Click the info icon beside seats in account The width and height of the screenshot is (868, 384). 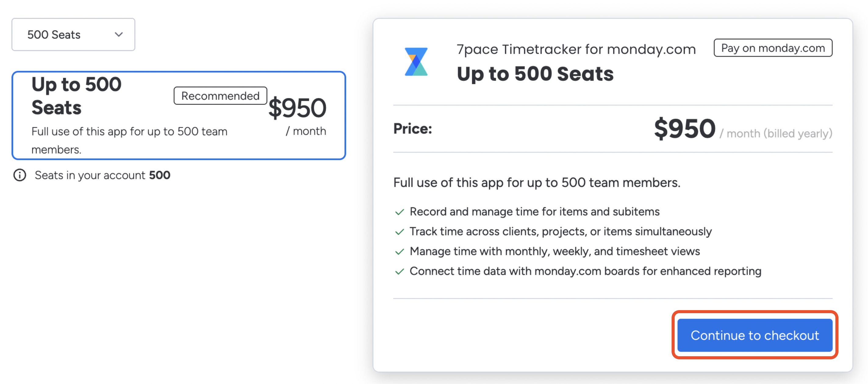pos(20,175)
